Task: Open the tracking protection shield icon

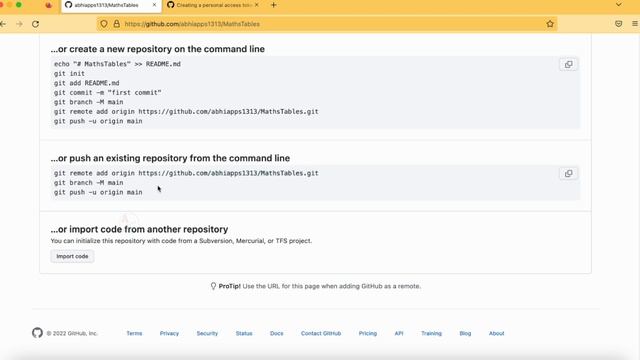Action: click(x=104, y=24)
